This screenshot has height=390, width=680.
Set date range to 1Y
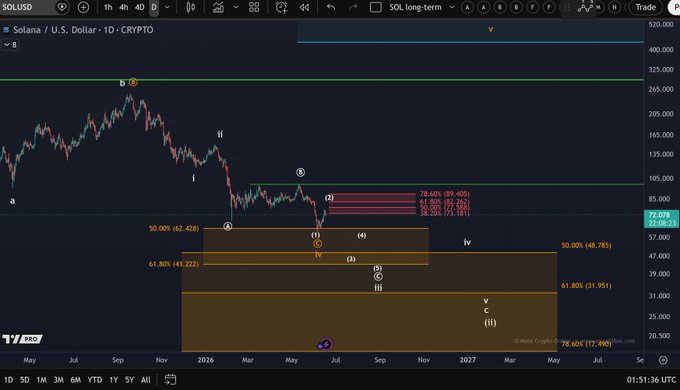[114, 380]
